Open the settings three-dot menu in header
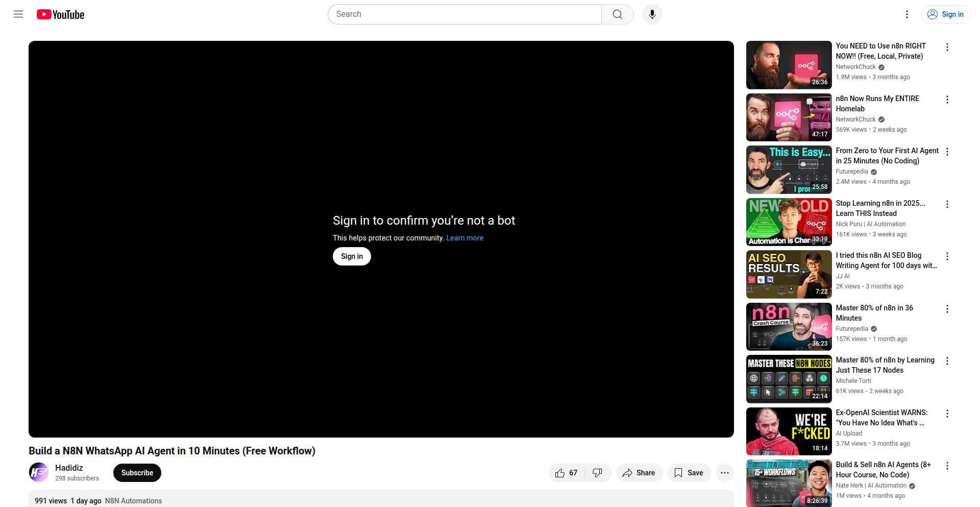The image size is (980, 507). tap(906, 14)
